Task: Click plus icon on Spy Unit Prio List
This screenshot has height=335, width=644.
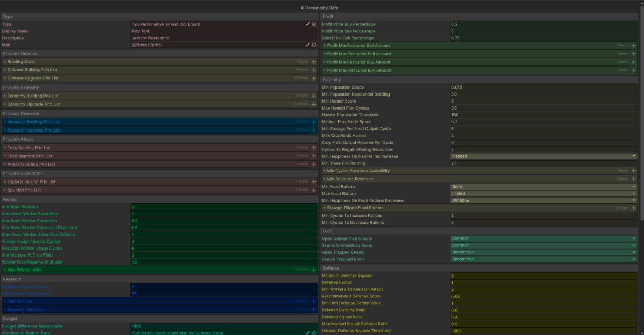Action: coord(314,190)
